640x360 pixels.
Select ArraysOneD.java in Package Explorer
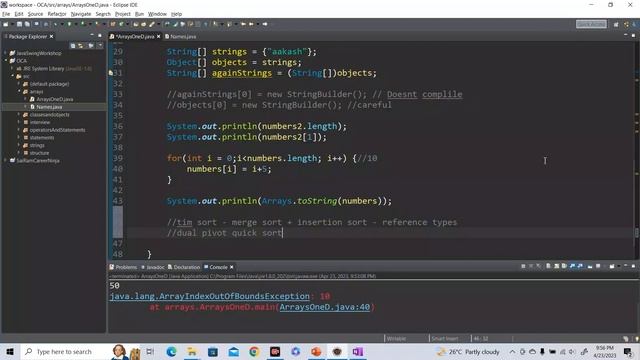pyautogui.click(x=55, y=99)
